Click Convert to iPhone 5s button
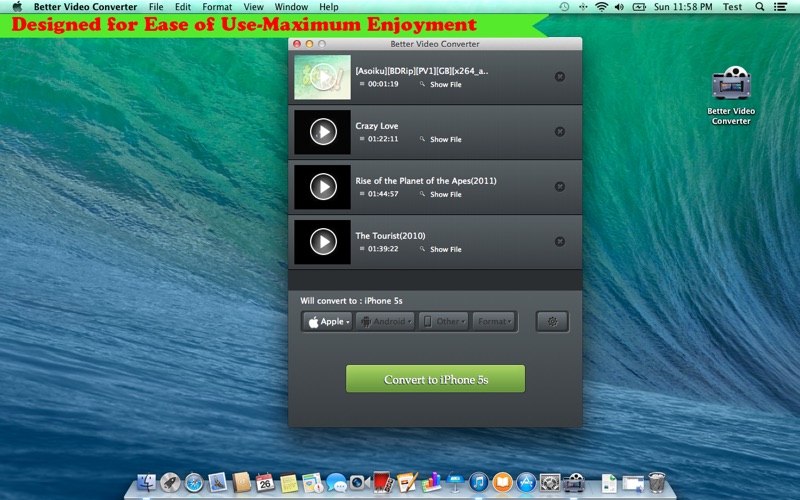Screen dimensions: 800x500 pos(435,379)
